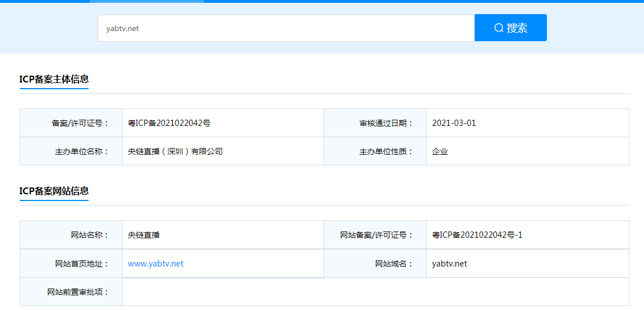Click the 网站前置审批项 label cell
644x310 pixels.
tap(71, 292)
